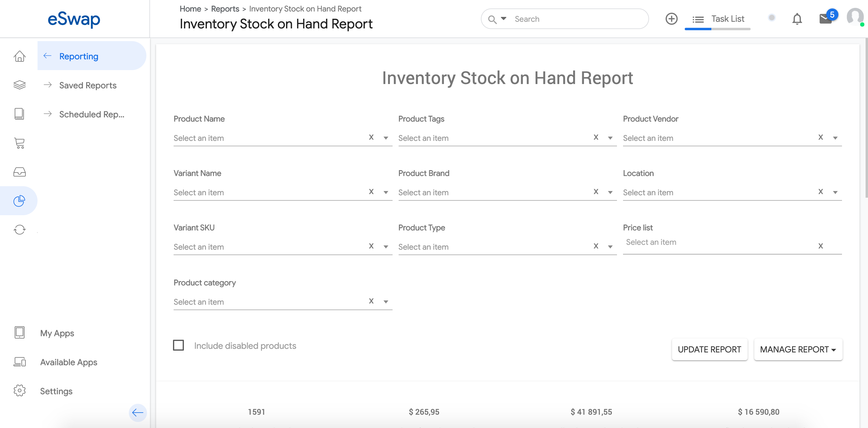Click the home icon in sidebar
The height and width of the screenshot is (428, 868).
coord(20,56)
